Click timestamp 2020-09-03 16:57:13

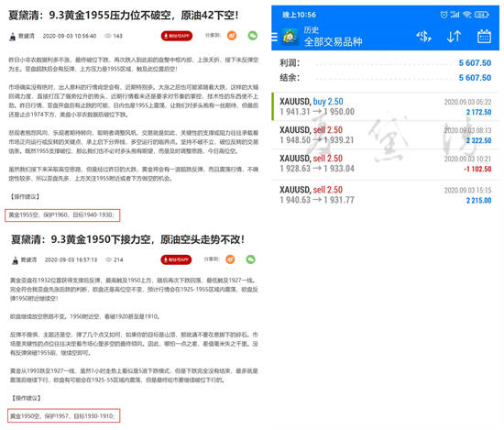[71, 259]
